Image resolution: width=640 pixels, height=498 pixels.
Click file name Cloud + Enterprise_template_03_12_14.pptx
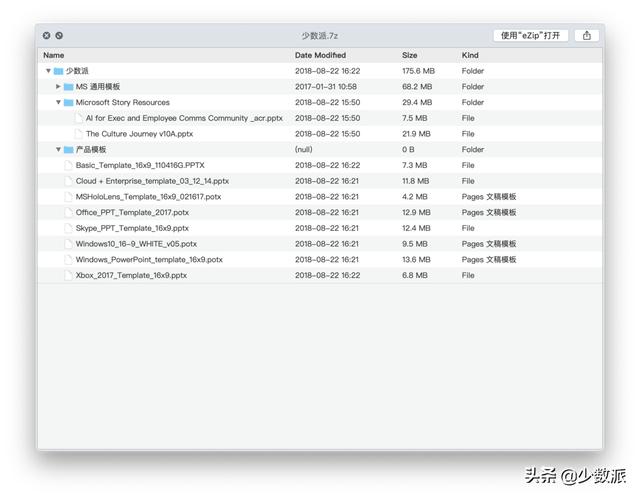pos(152,181)
